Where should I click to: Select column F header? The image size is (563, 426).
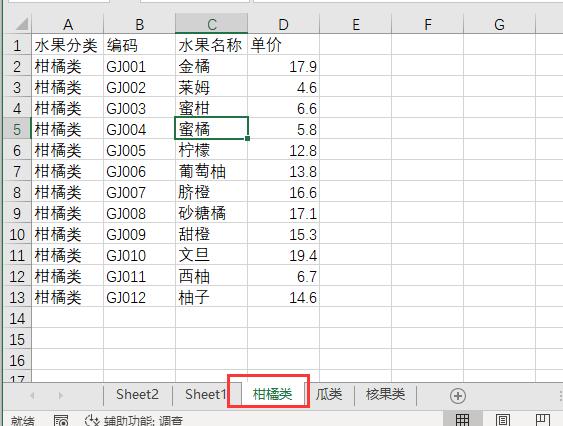[427, 24]
